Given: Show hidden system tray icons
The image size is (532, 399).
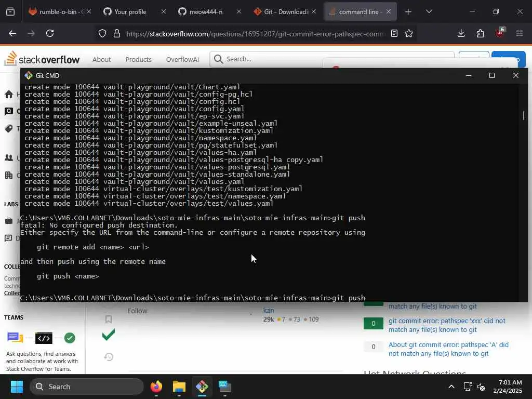Looking at the screenshot, I should click(x=451, y=387).
